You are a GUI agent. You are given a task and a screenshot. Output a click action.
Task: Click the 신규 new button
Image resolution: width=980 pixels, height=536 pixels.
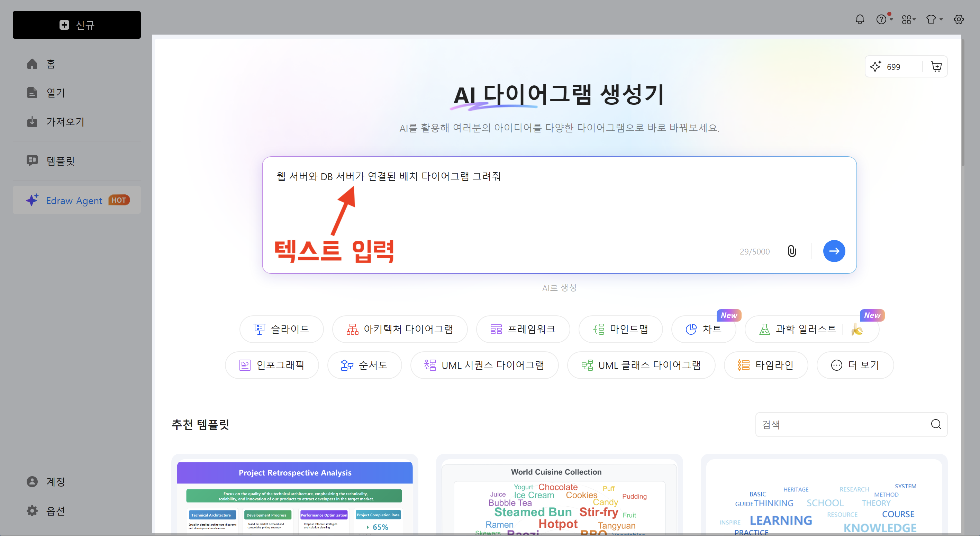[x=77, y=25]
